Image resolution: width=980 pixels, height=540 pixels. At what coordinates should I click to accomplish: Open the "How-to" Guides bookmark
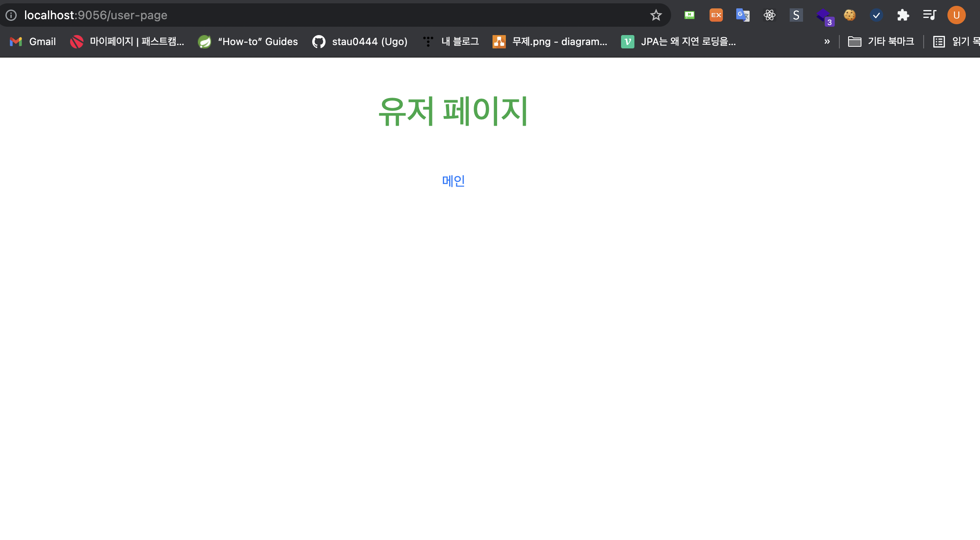[x=248, y=42]
